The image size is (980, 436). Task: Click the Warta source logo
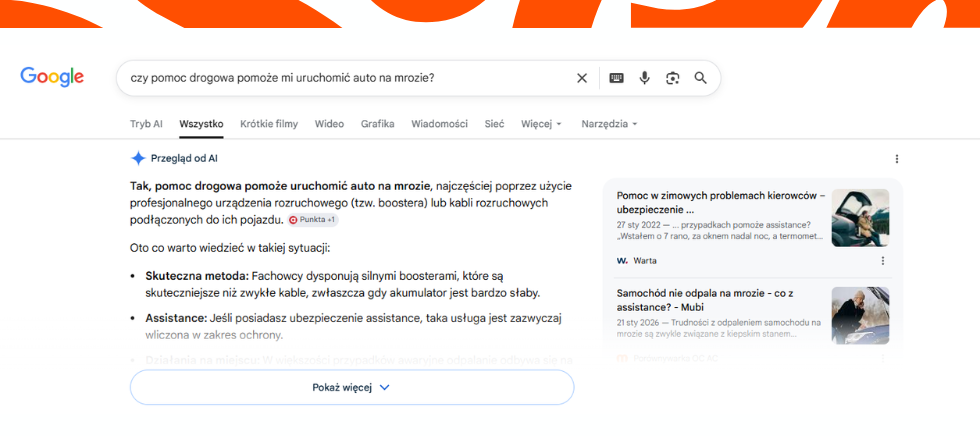coord(622,260)
